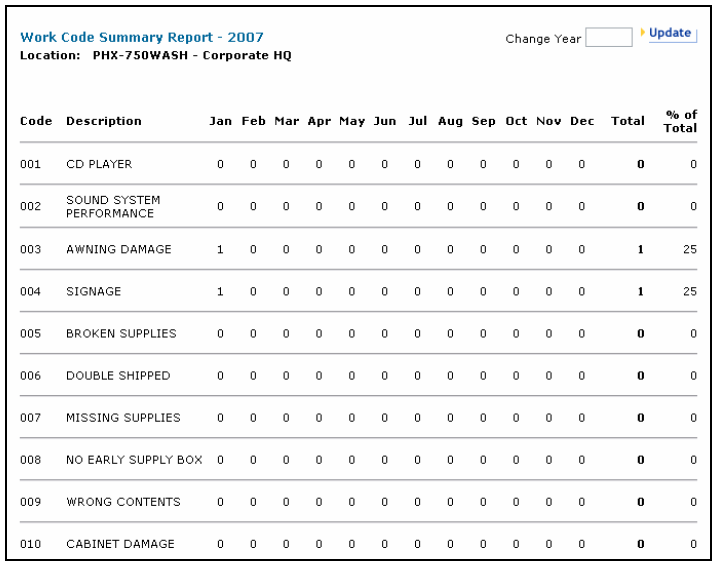Select the BROKEN SUPPLIES row description
718x567 pixels.
tap(121, 334)
